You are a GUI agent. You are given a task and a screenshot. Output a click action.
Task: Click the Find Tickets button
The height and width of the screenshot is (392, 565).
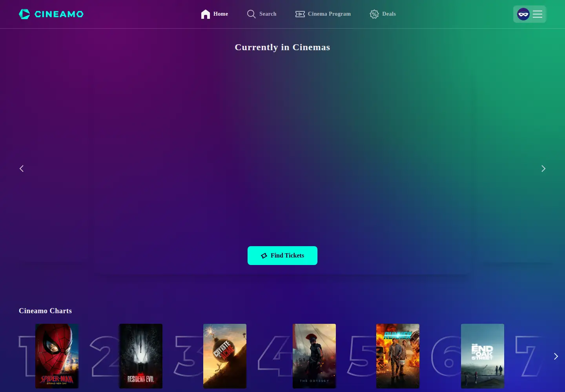click(282, 256)
